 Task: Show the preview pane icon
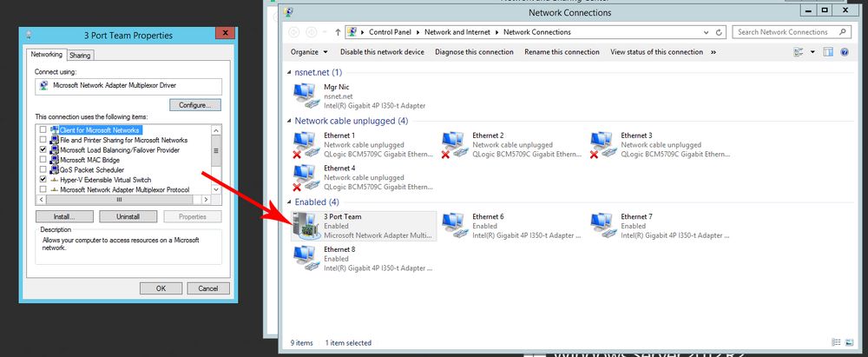pos(828,52)
